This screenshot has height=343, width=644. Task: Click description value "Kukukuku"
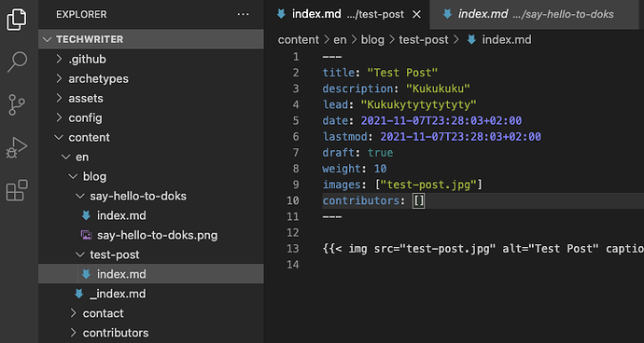click(x=438, y=89)
